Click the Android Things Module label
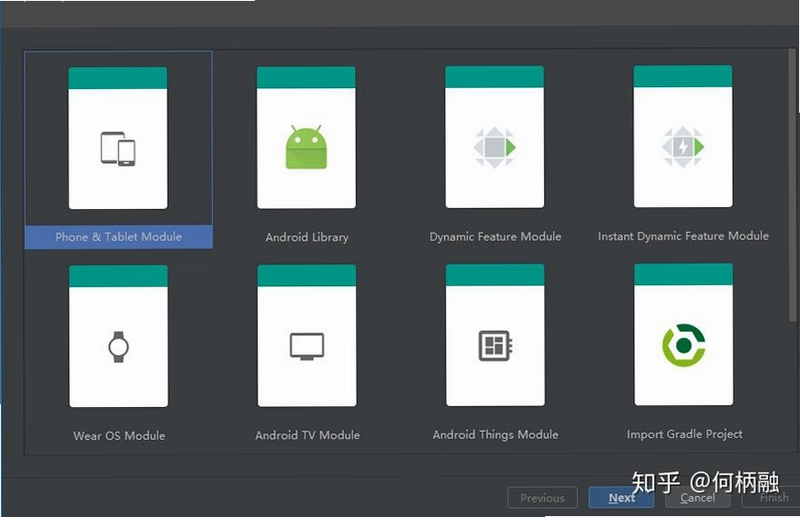Screen dimensions: 800x517 495,435
